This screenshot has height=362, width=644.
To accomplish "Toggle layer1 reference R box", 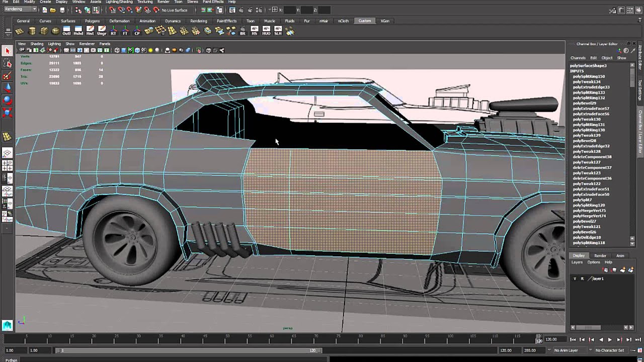I will click(x=582, y=279).
